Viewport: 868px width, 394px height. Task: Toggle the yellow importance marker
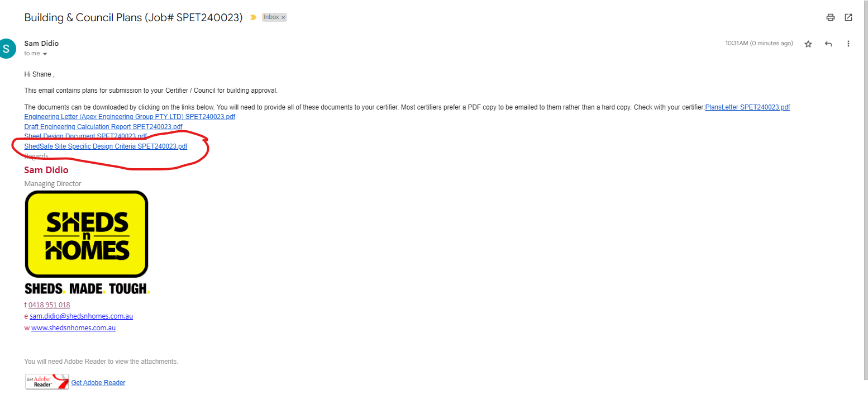pyautogui.click(x=253, y=17)
